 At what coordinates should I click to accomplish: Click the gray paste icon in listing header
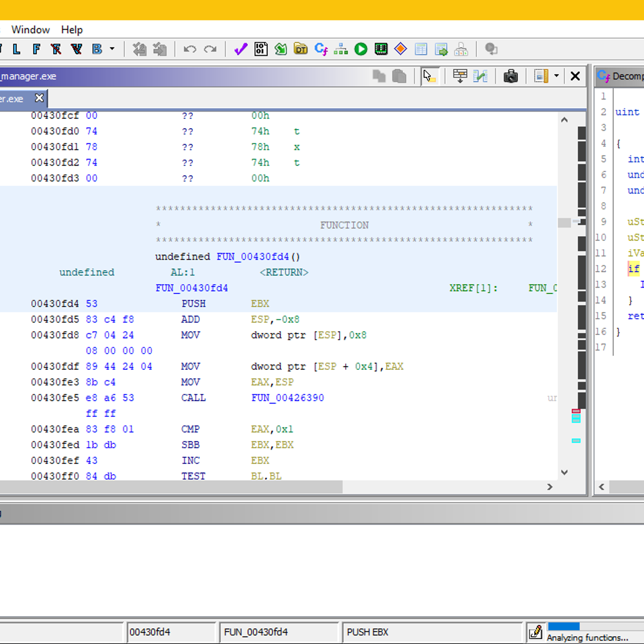pos(399,76)
